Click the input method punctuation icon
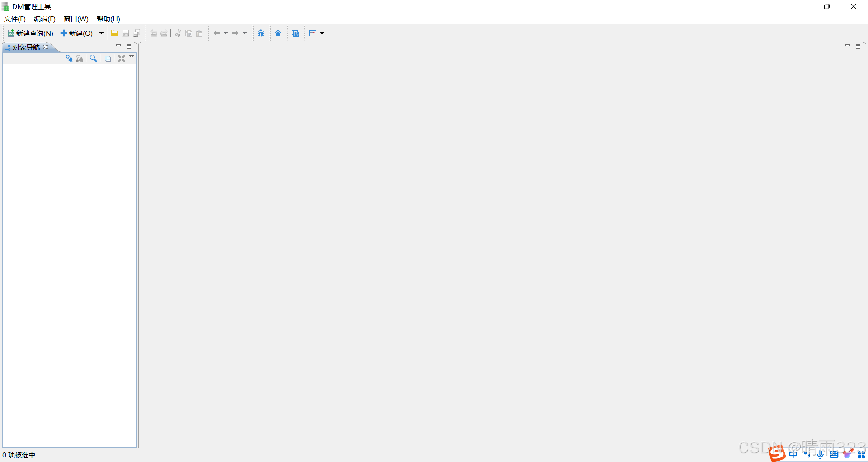The height and width of the screenshot is (462, 868). tap(807, 454)
